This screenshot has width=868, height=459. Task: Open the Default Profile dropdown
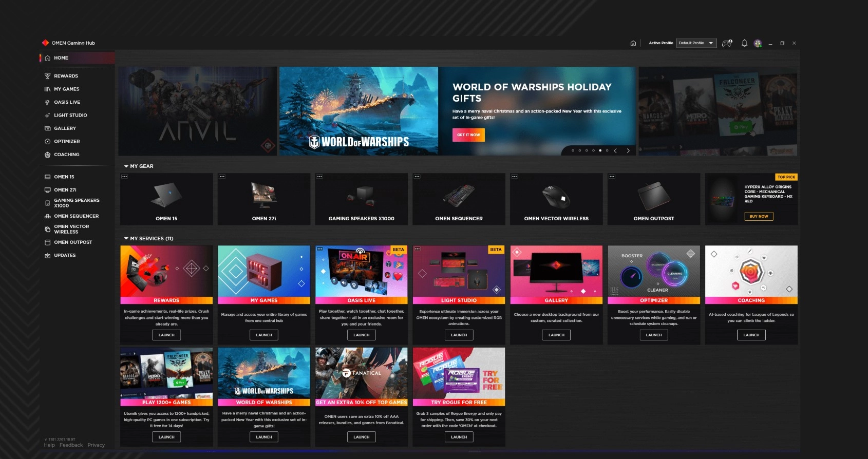[696, 43]
